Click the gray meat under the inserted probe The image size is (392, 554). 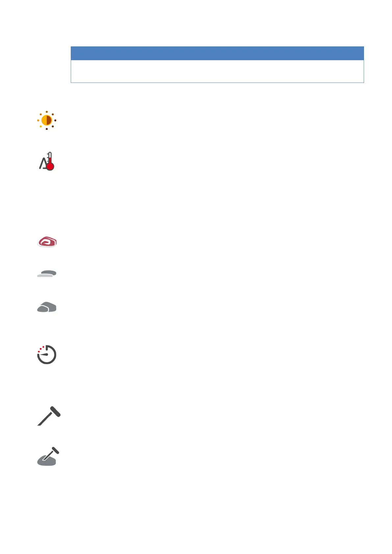[x=47, y=461]
